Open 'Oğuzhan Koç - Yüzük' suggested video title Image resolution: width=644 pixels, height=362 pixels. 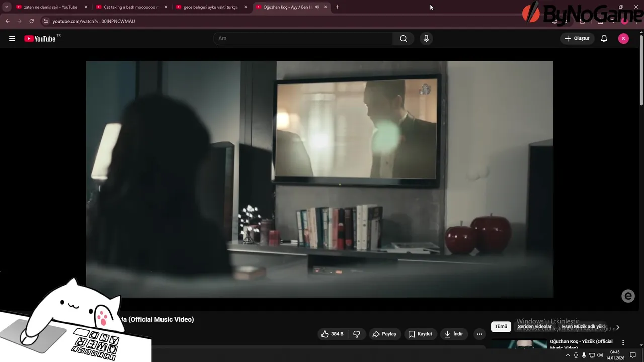[x=581, y=344]
